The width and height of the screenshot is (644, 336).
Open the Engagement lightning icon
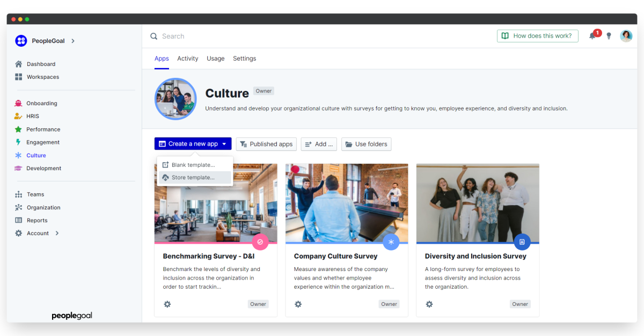click(x=18, y=142)
